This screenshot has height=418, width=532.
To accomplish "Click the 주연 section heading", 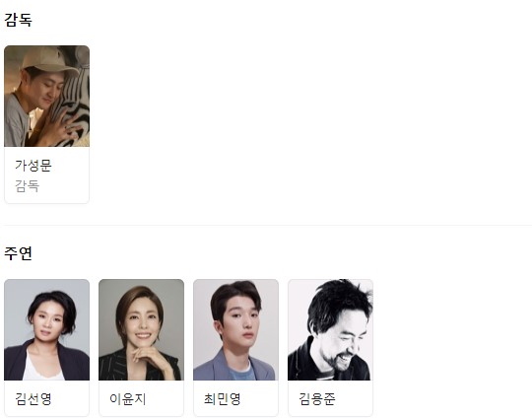I will (x=18, y=253).
